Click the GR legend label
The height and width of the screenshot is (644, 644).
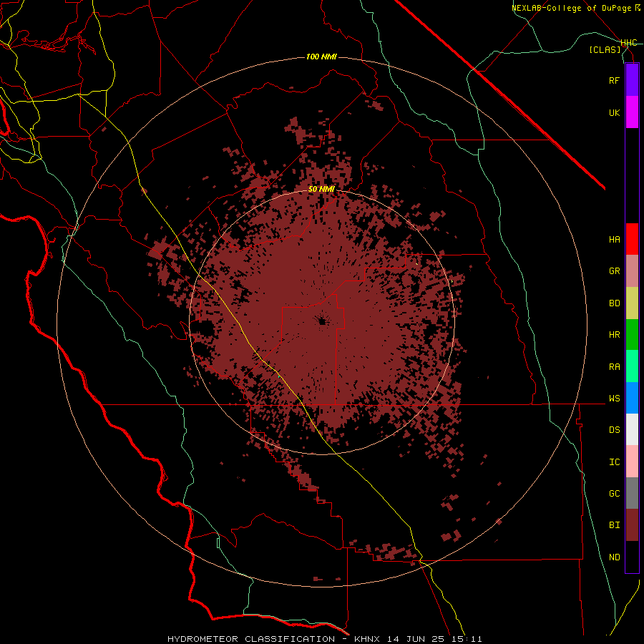(614, 271)
